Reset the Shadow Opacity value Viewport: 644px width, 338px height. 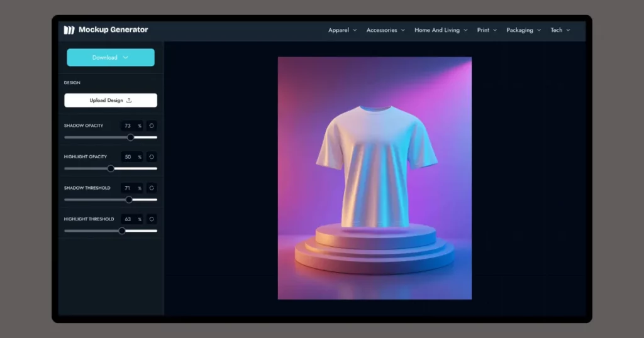152,126
